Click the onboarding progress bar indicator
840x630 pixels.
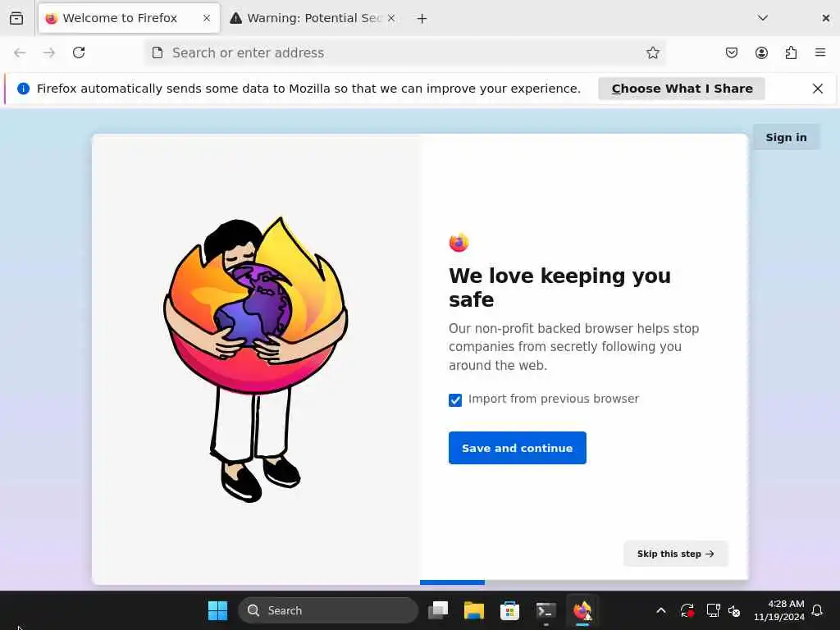pyautogui.click(x=452, y=582)
